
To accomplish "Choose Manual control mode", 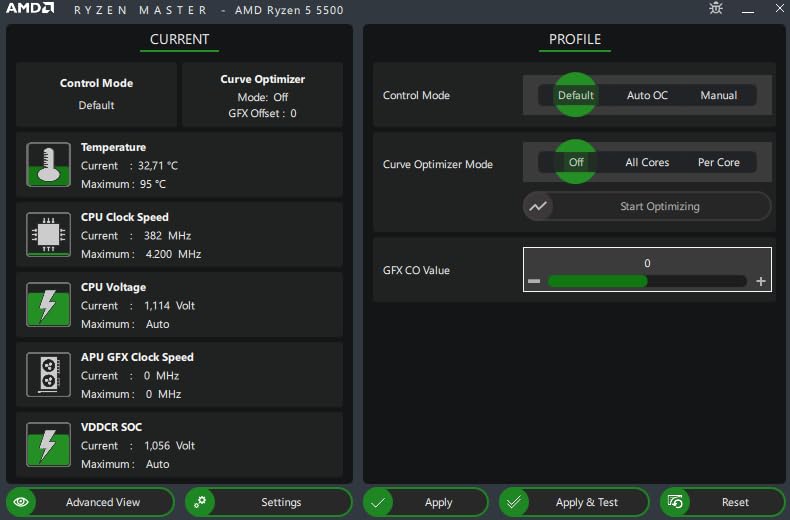I will coord(718,95).
